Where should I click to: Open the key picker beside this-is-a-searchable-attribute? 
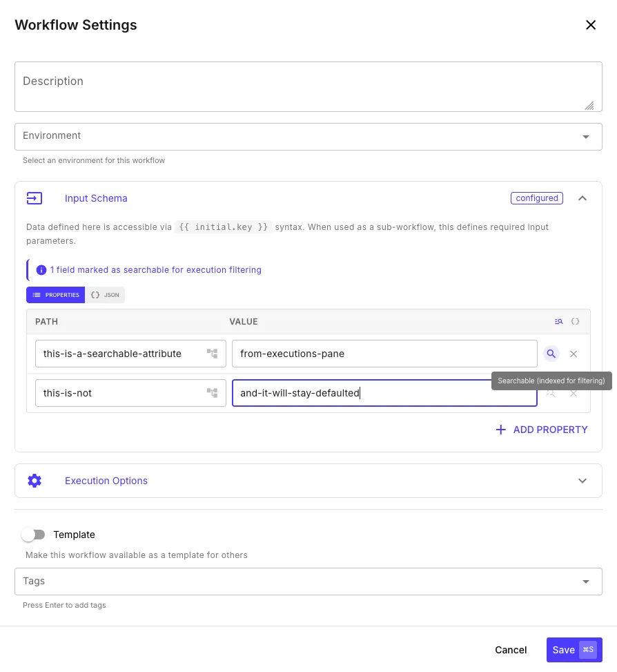point(212,354)
